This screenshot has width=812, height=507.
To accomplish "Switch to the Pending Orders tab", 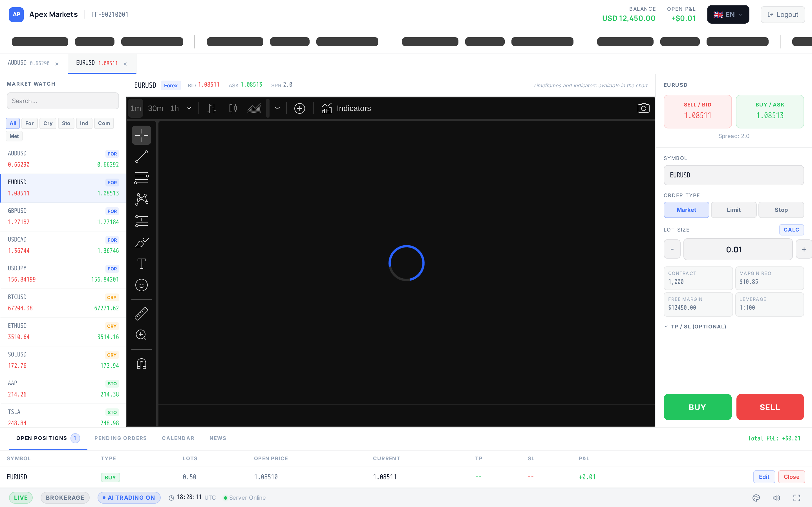I will 120,438.
